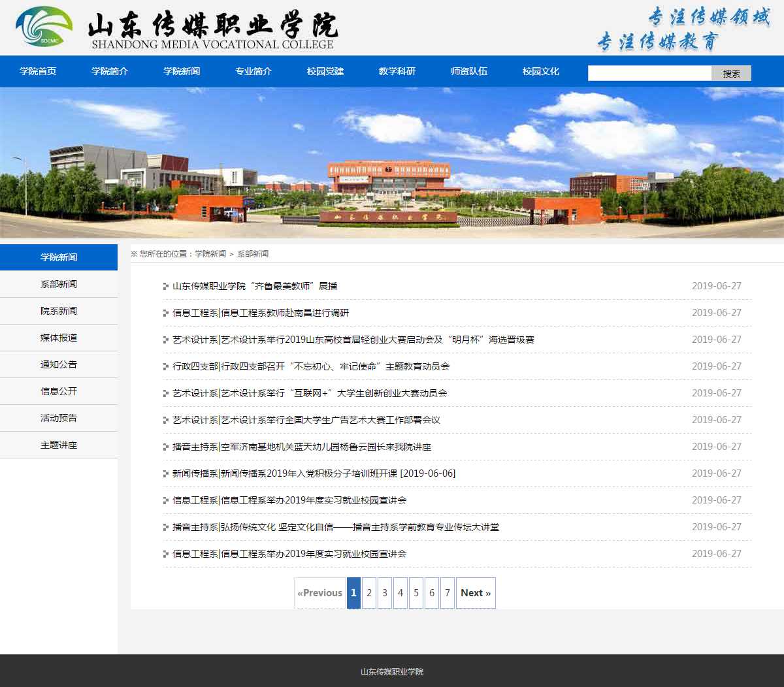The image size is (784, 687).
Task: Open 空军济南基地机关蓝天幼儿园 lecture article
Action: 302,447
